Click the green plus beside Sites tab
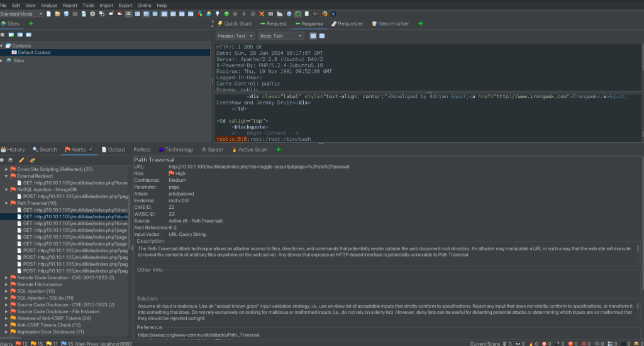This screenshot has width=644, height=346. coord(31,23)
